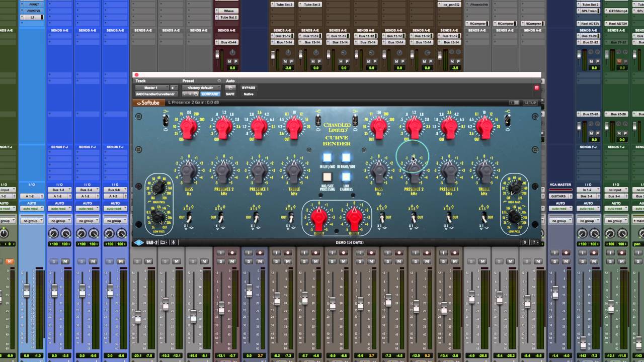Screen dimensions: 644x362
Task: Click left Presence 1 frequency red knob
Action: [x=259, y=128]
